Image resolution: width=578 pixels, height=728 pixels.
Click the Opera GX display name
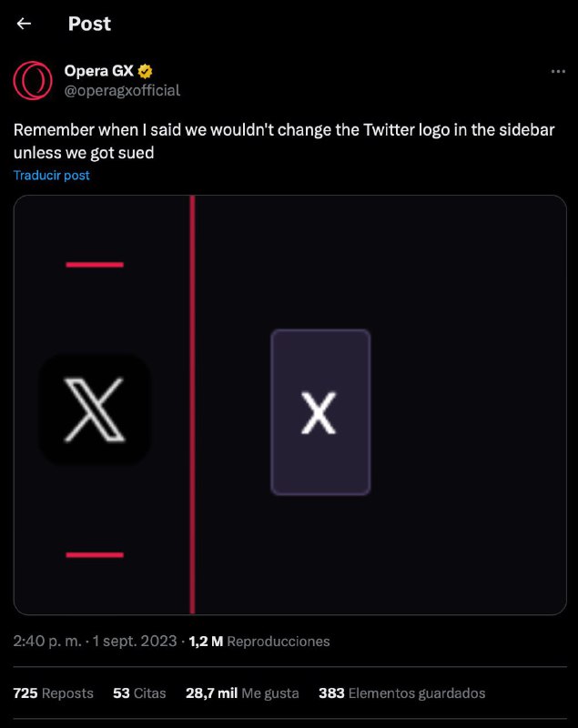[98, 71]
